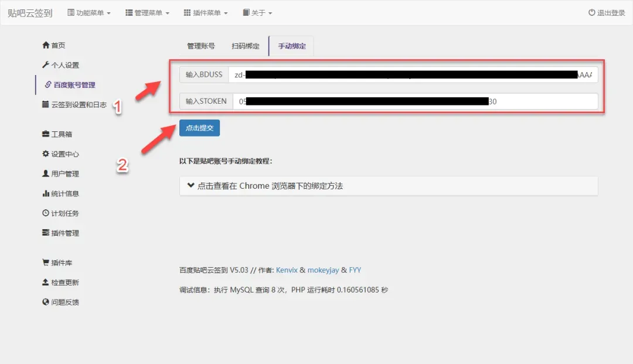
Task: Click the shopping cart icon for 插件库
Action: click(46, 263)
